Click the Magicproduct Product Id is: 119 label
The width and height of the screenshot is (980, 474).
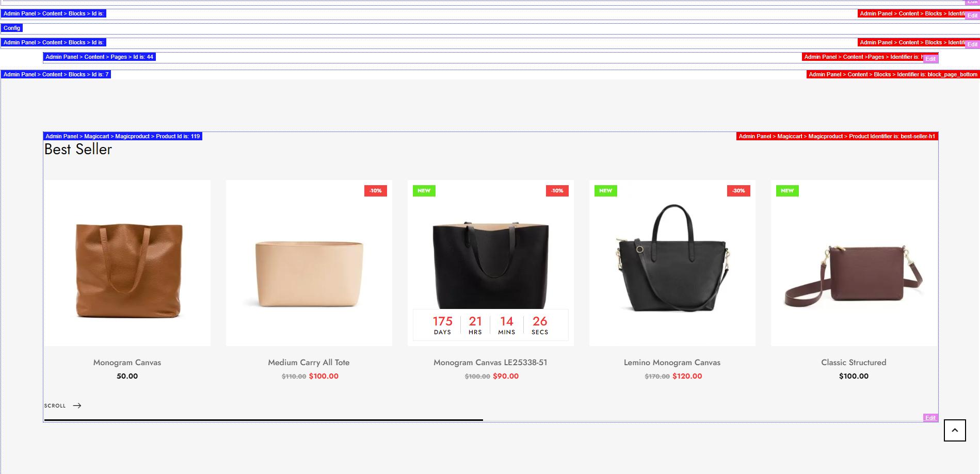click(123, 136)
